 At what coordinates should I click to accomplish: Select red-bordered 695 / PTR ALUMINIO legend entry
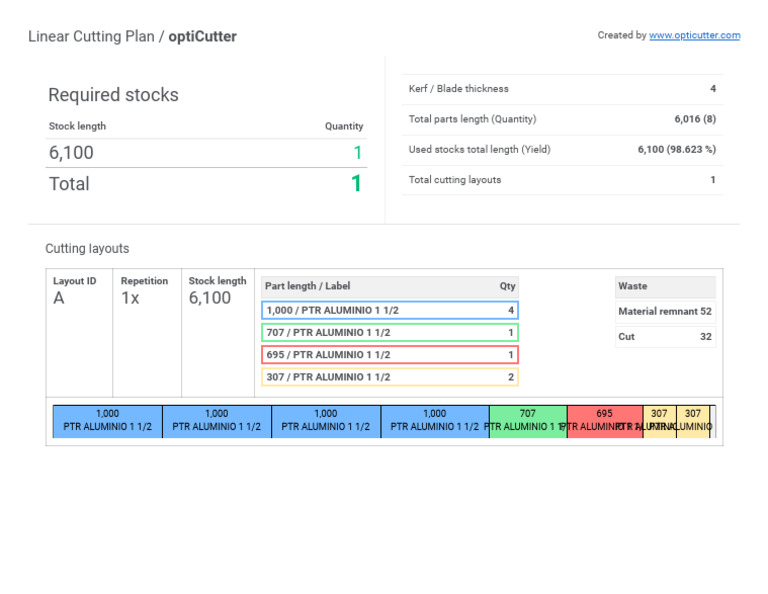point(389,355)
